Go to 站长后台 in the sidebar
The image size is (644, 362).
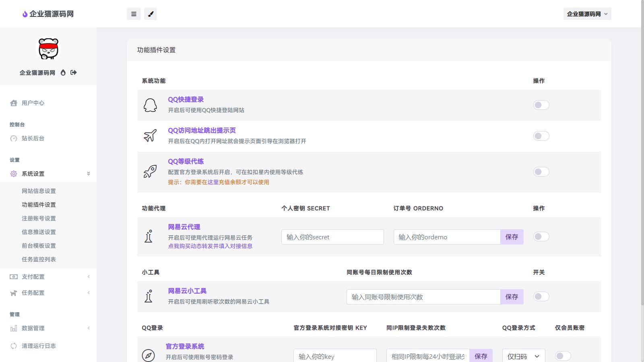(33, 138)
